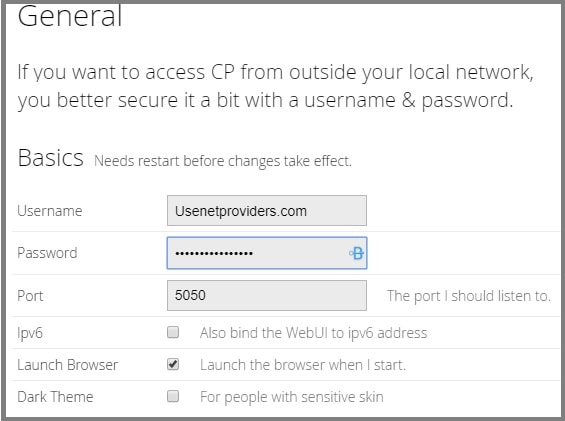Image resolution: width=565 pixels, height=421 pixels.
Task: Click the Username label
Action: (50, 211)
